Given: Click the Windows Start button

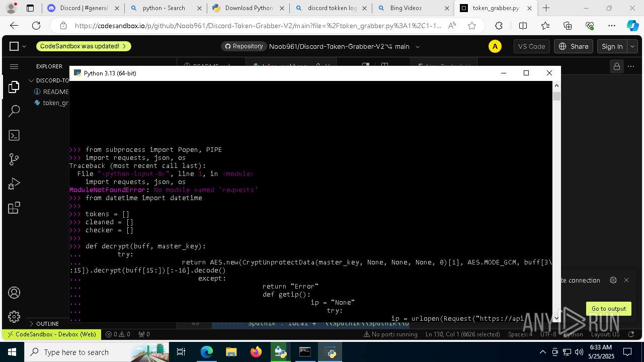Looking at the screenshot, I should click(x=12, y=352).
